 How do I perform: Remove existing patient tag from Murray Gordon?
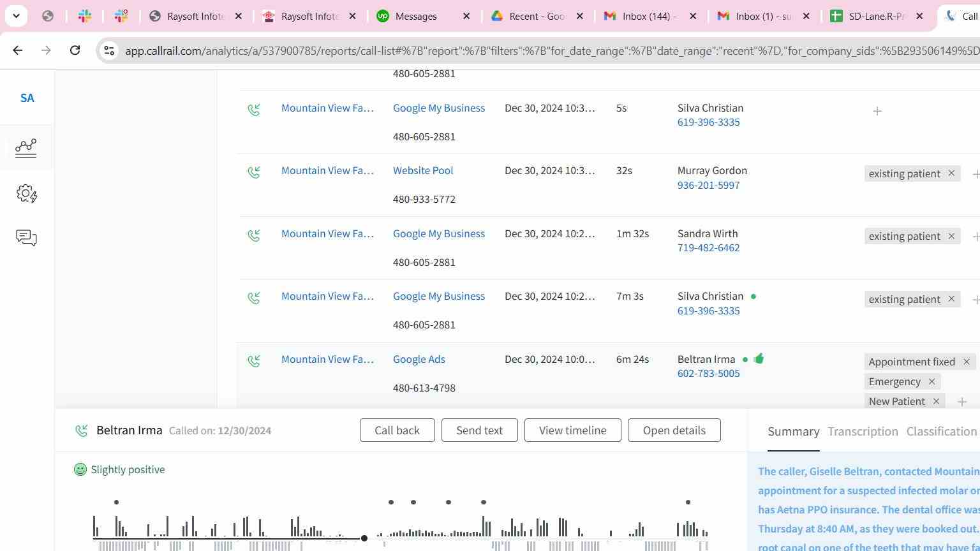tap(951, 173)
